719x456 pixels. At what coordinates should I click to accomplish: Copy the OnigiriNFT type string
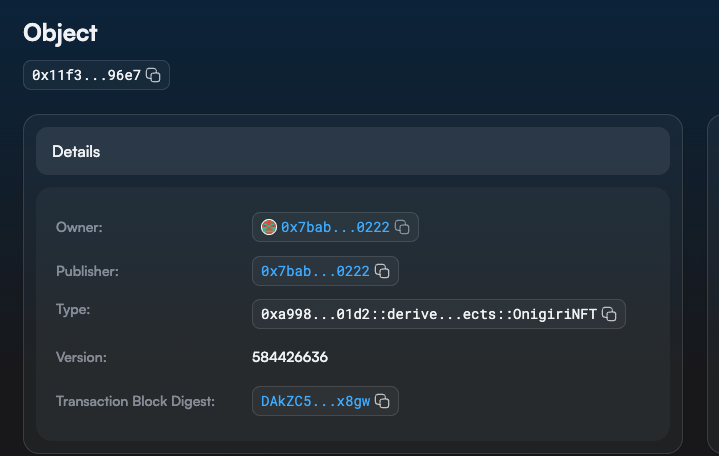(609, 314)
